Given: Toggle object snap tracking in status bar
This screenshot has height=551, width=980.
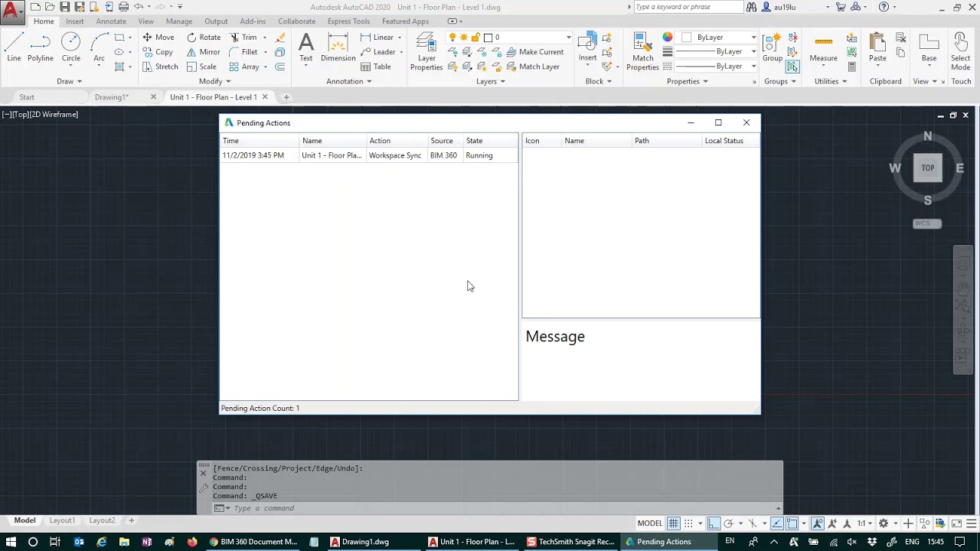Looking at the screenshot, I should (x=777, y=523).
